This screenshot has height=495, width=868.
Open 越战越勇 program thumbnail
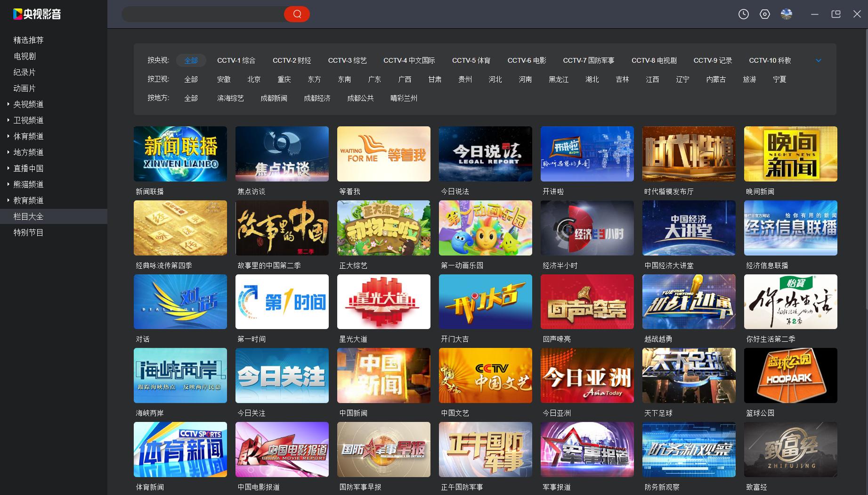(689, 302)
